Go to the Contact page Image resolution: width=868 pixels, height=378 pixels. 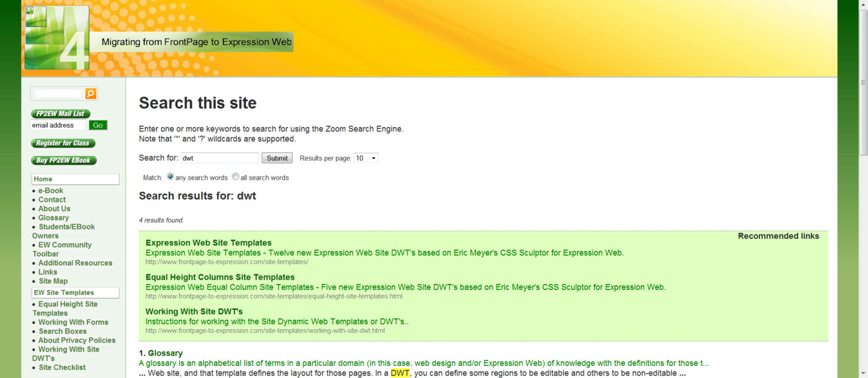[x=52, y=200]
